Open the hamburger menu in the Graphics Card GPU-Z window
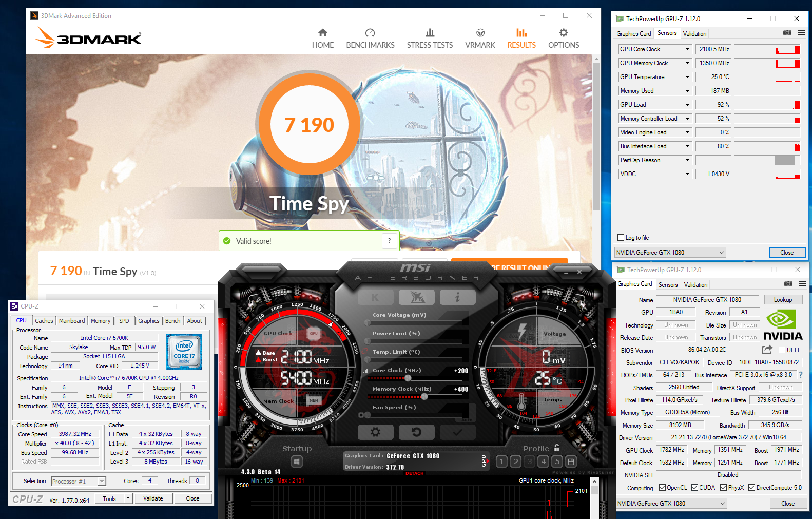 pos(802,283)
